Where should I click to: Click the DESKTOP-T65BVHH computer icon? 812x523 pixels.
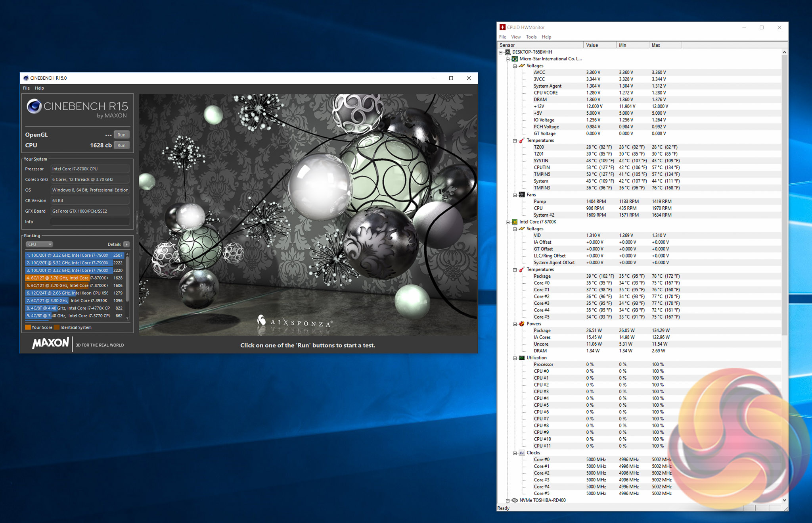coord(507,52)
